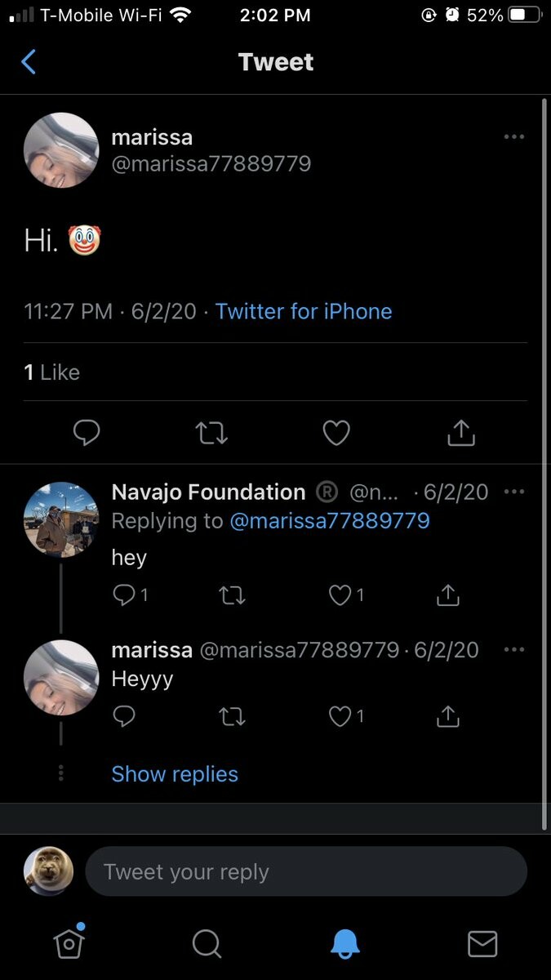The height and width of the screenshot is (980, 551).
Task: Open the Notifications bell tab
Action: point(345,943)
